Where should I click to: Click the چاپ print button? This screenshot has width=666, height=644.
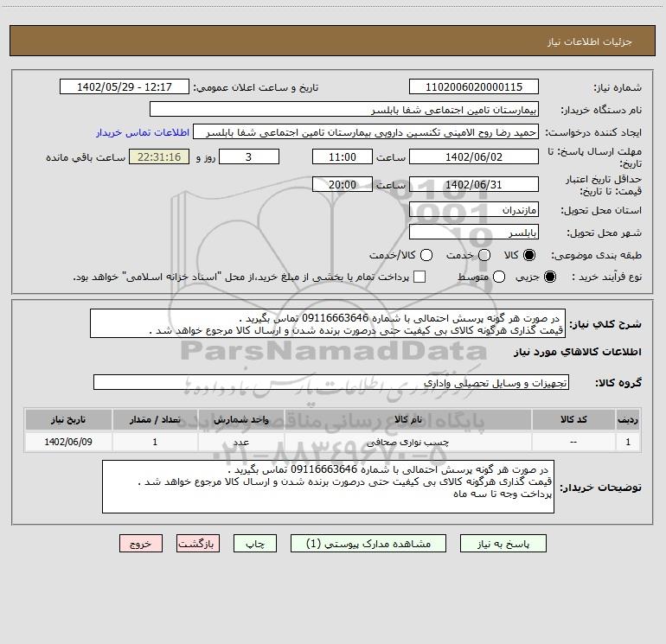(255, 544)
